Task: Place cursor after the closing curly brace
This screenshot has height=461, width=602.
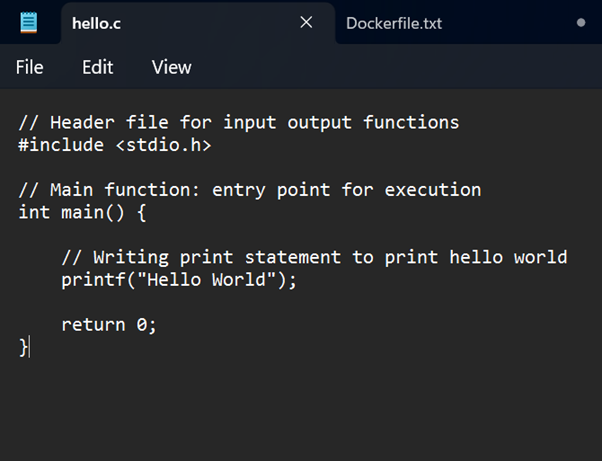Action: (x=30, y=347)
